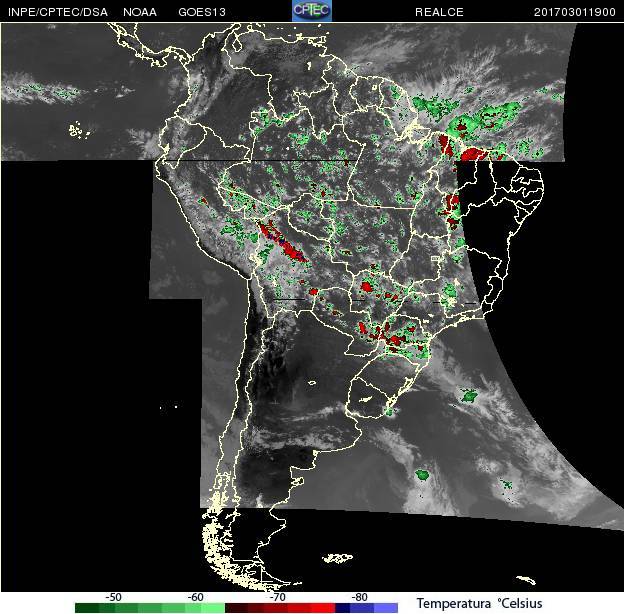Click the GOES13 satellite label

pyautogui.click(x=202, y=12)
